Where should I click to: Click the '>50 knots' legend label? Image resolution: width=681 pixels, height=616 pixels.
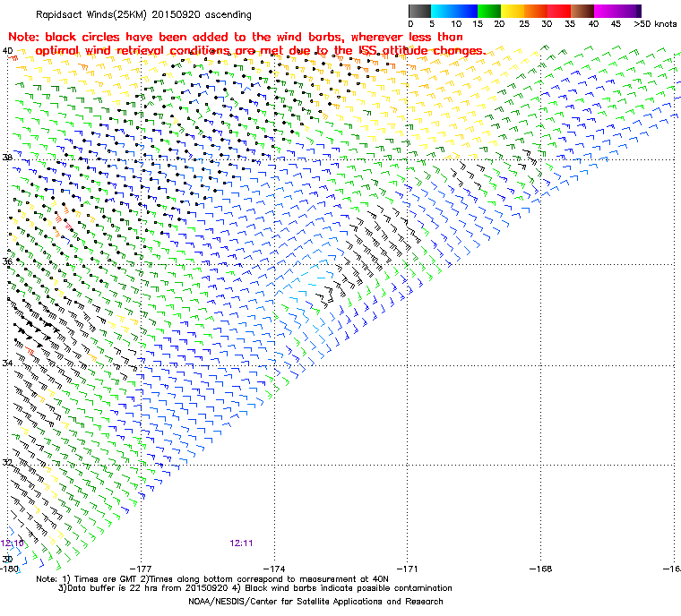(x=655, y=24)
